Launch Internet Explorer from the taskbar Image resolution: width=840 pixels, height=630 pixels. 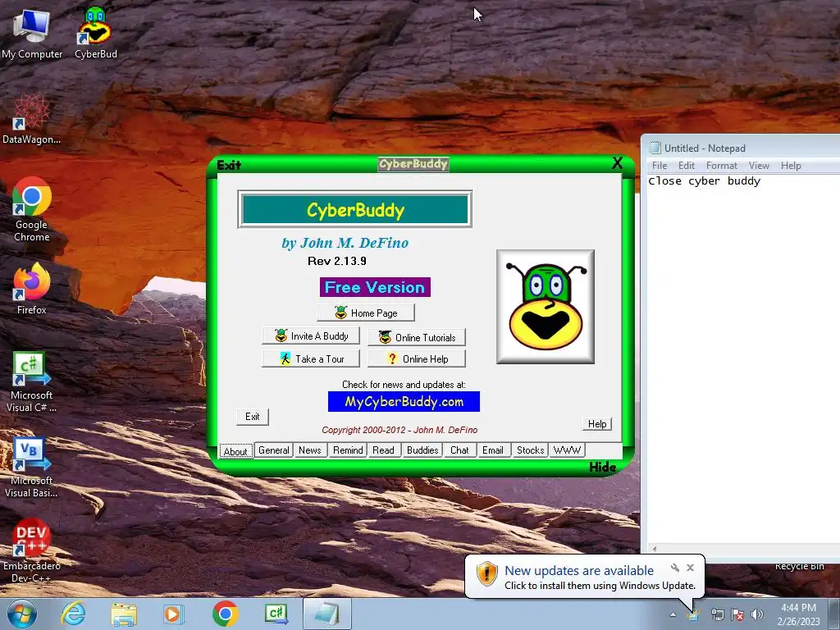73,614
